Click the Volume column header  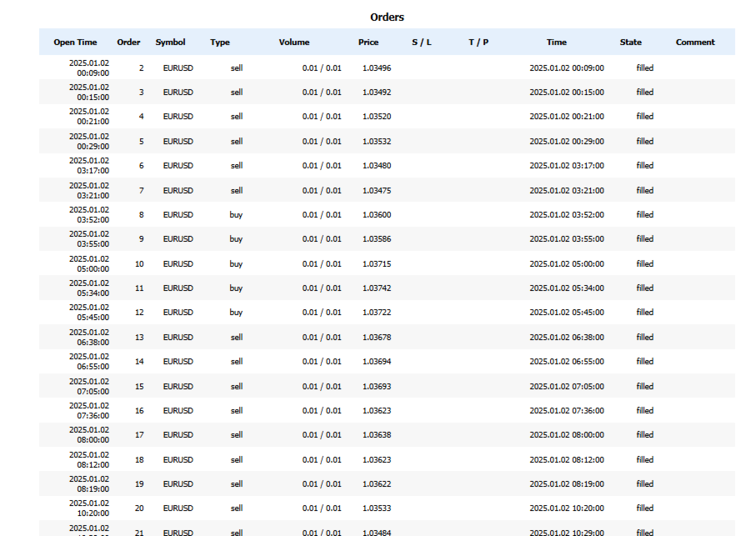click(294, 42)
